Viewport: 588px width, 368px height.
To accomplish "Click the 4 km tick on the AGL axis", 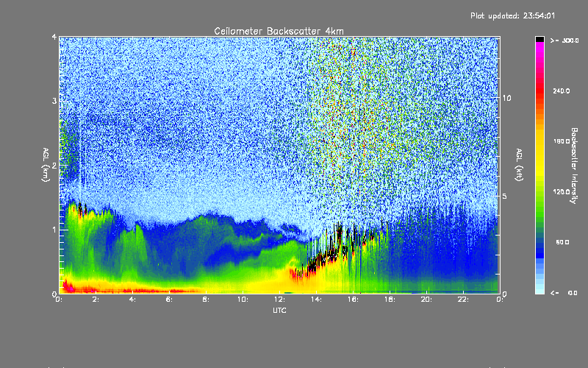I will 54,37.
